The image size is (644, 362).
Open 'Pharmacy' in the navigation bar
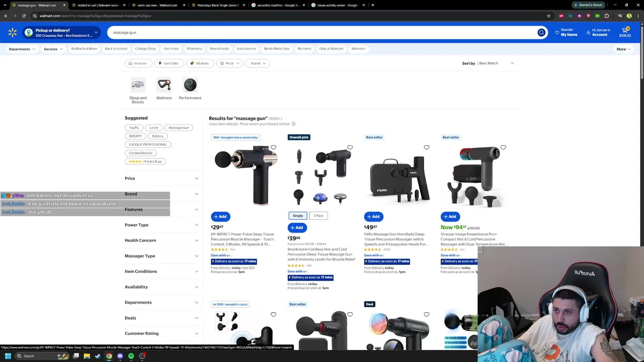point(194,49)
